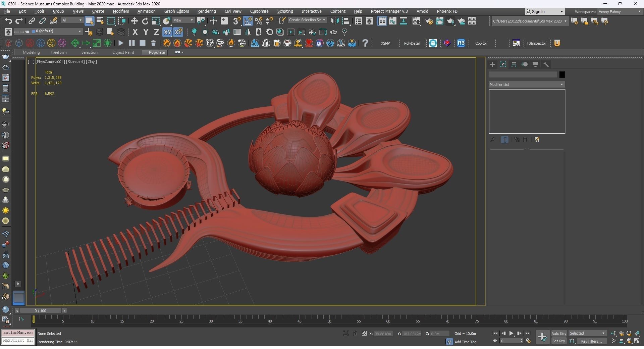Open the 'View' reference coordinate dropdown
The image size is (644, 349).
pos(183,20)
